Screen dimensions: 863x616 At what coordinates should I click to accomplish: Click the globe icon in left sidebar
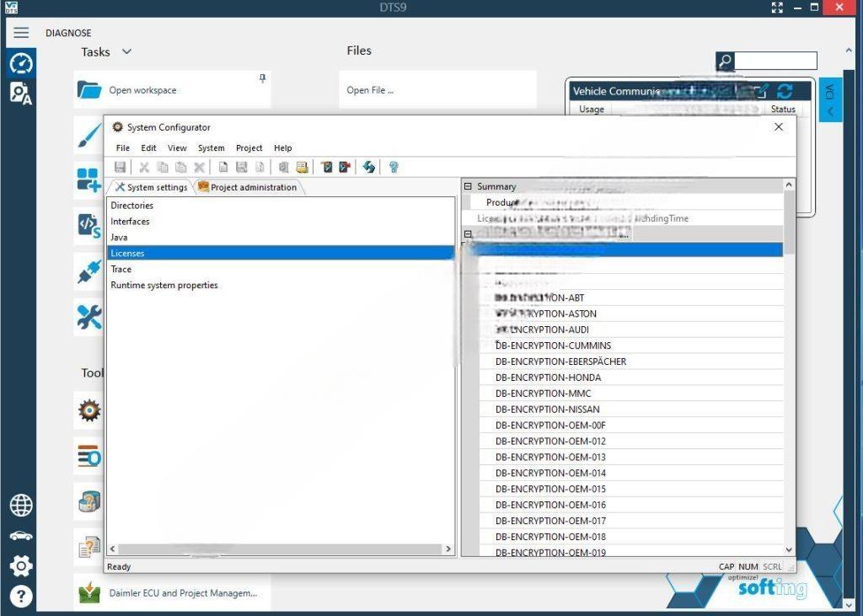pos(21,505)
